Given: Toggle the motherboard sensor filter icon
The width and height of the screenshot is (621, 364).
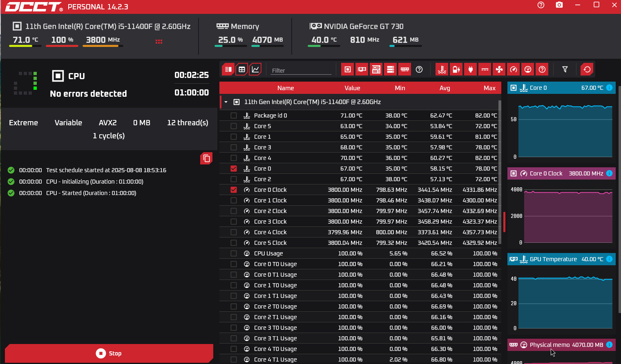Looking at the screenshot, I should 376,69.
